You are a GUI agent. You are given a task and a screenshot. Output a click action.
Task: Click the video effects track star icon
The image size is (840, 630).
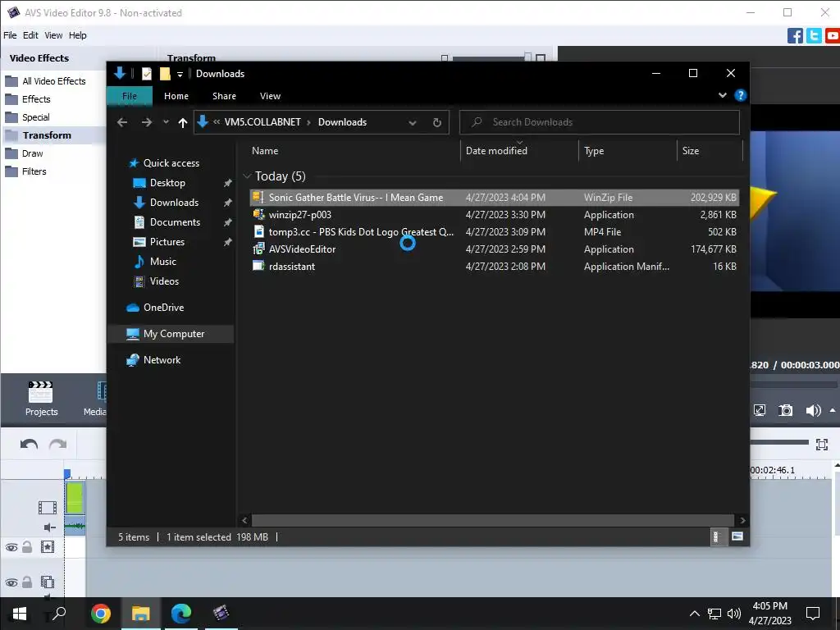(48, 547)
